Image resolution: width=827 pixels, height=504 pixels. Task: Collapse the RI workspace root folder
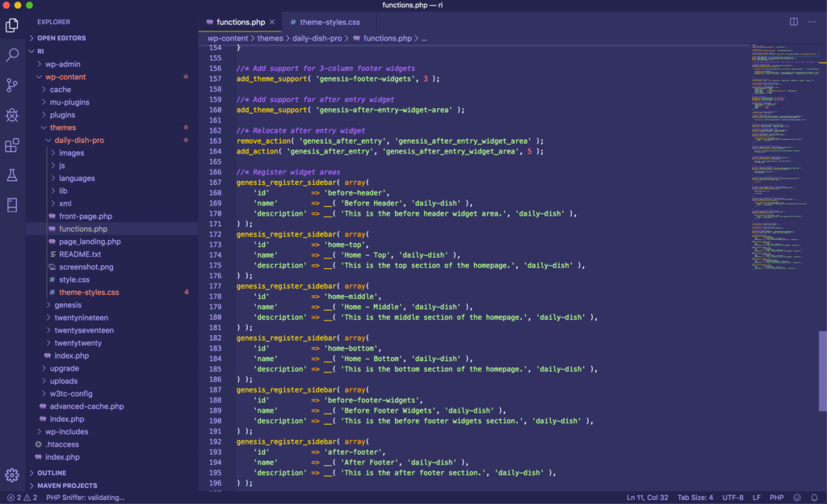point(40,51)
